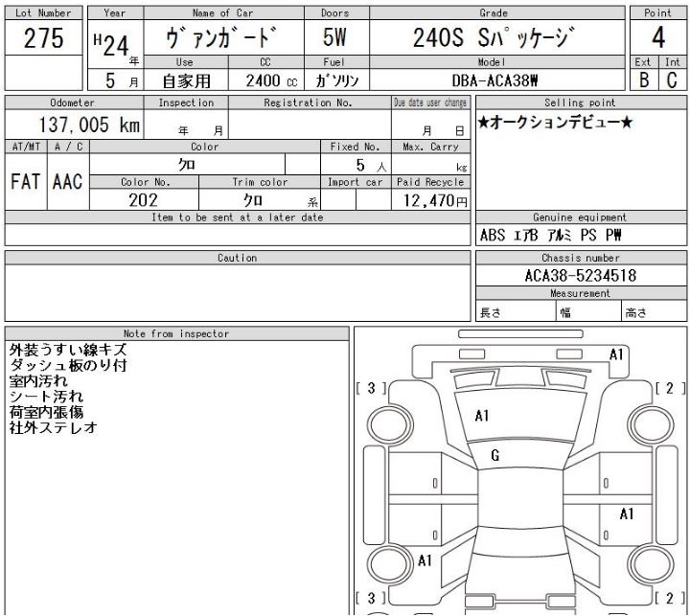The image size is (690, 616).
Task: Select the use value 自家用
Action: tap(187, 81)
